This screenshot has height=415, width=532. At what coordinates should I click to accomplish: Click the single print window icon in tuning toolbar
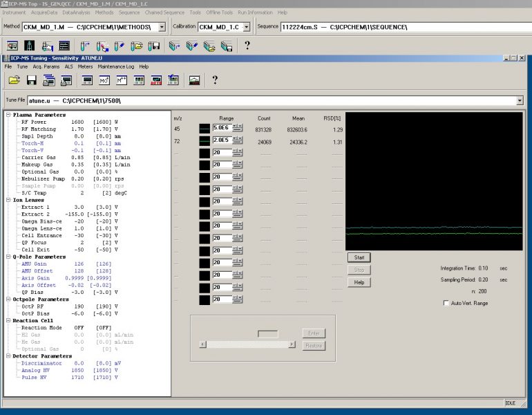tap(66, 80)
